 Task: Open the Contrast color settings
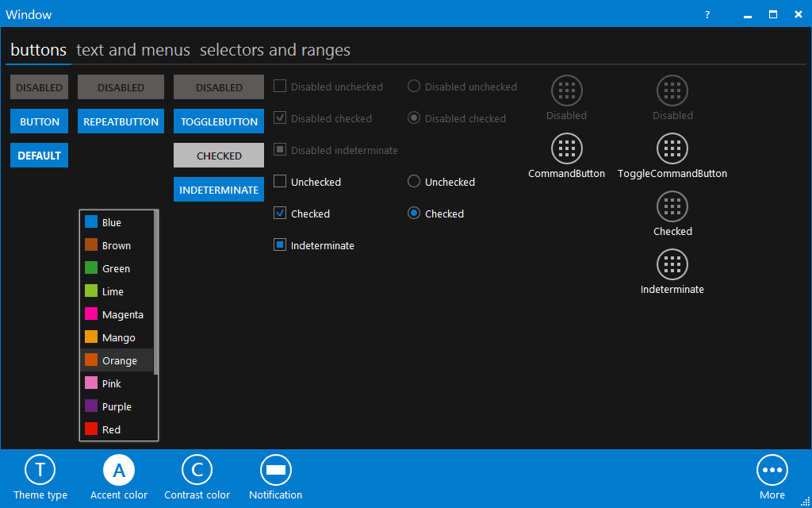(x=197, y=469)
